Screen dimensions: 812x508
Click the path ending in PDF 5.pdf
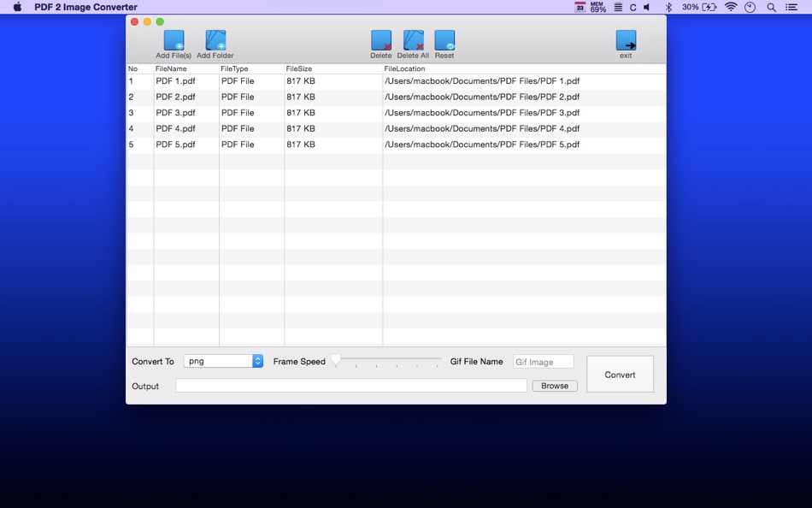pyautogui.click(x=481, y=145)
